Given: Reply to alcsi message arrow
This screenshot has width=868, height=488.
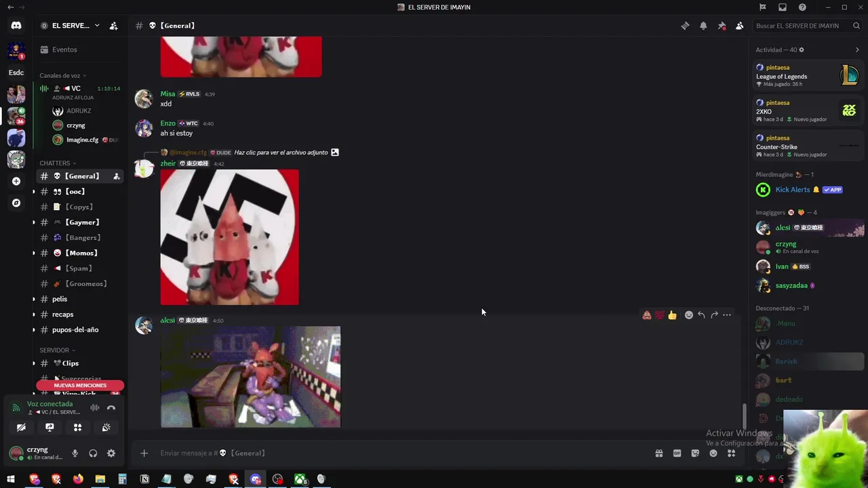Looking at the screenshot, I should (x=701, y=315).
